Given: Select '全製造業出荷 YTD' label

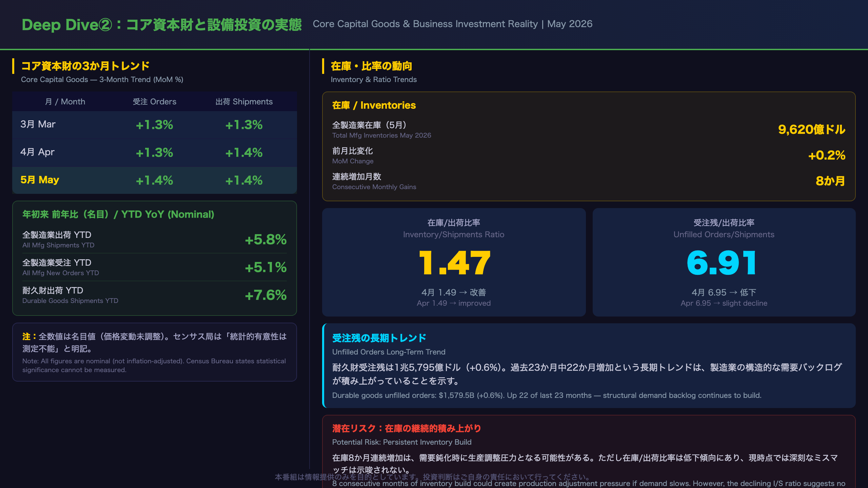Looking at the screenshot, I should click(57, 235).
